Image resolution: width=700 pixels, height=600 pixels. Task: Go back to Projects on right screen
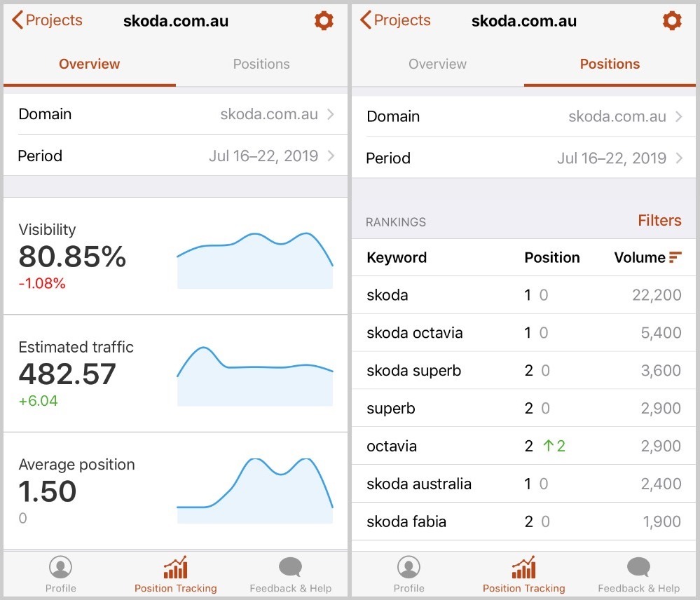395,20
